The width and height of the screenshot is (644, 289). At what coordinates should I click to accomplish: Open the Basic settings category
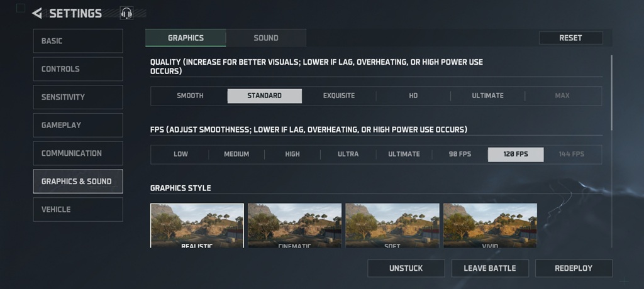coord(78,41)
